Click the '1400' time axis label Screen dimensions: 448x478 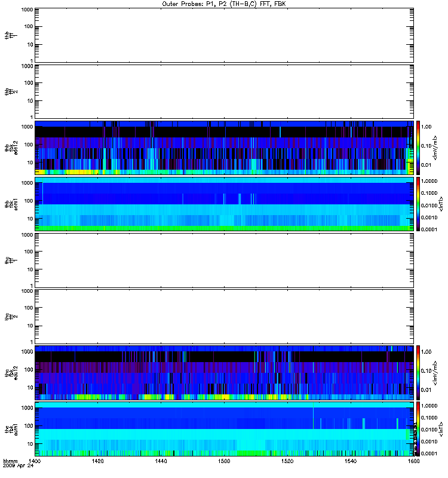click(35, 461)
